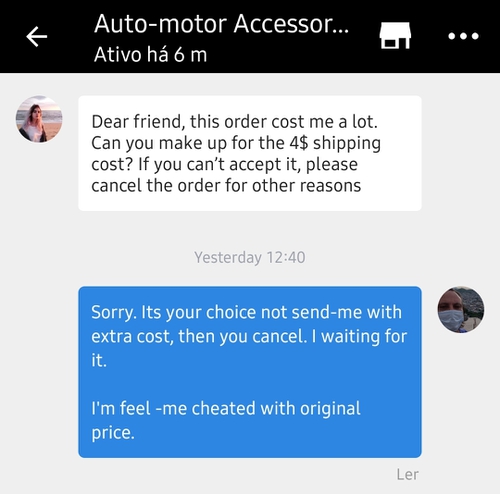Tap the word 'price.' in blue bubble
Viewport: 500px width, 494px height.
[113, 433]
